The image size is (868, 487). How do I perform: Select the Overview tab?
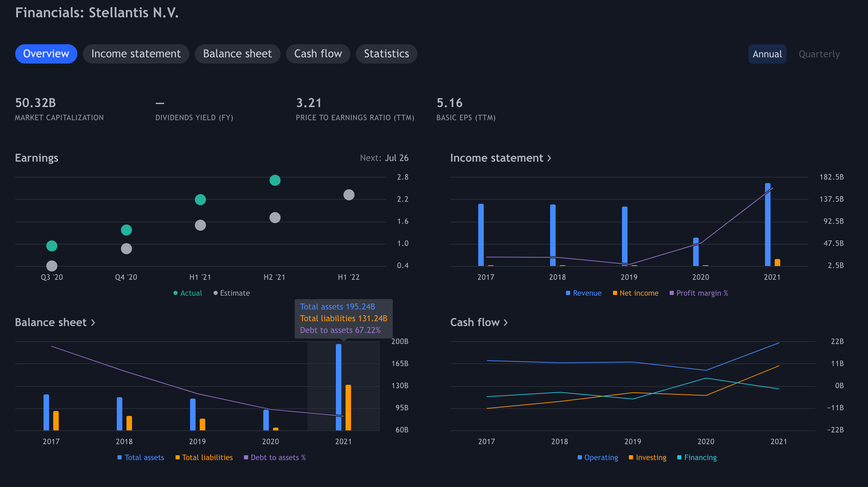coord(46,54)
